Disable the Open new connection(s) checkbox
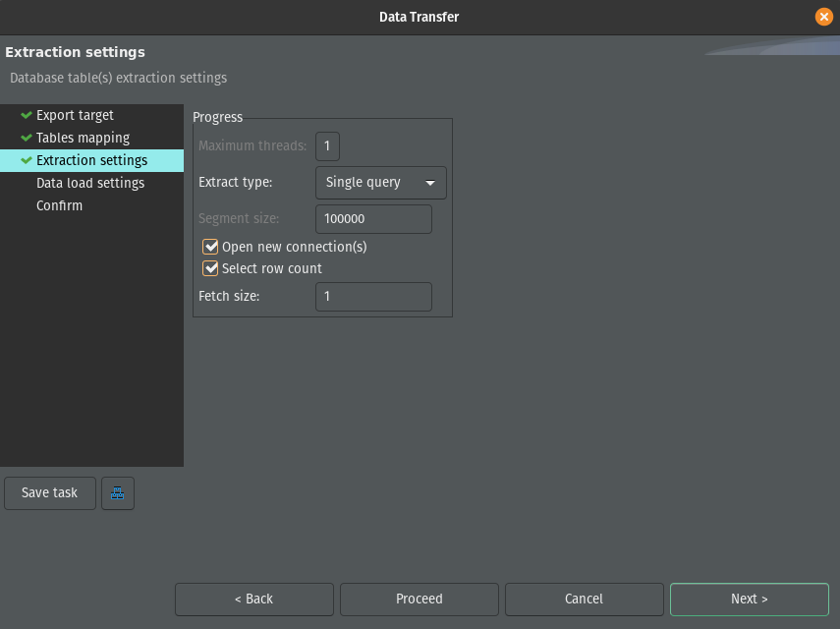Viewport: 840px width, 629px height. click(x=210, y=247)
